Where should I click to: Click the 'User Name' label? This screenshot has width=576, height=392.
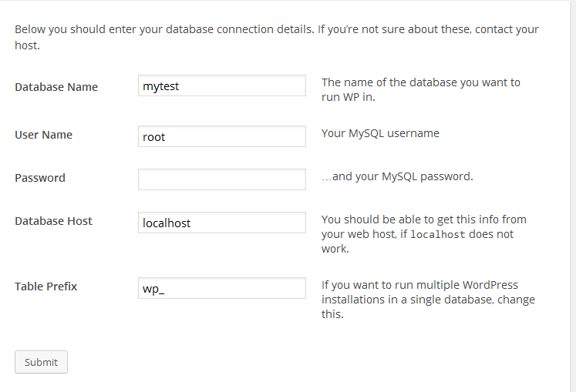coord(43,135)
